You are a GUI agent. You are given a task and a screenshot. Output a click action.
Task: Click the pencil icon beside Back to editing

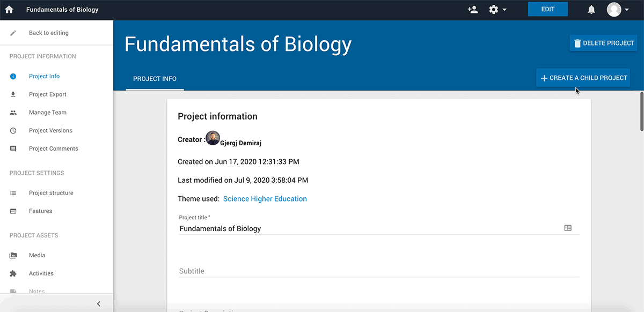click(x=13, y=33)
